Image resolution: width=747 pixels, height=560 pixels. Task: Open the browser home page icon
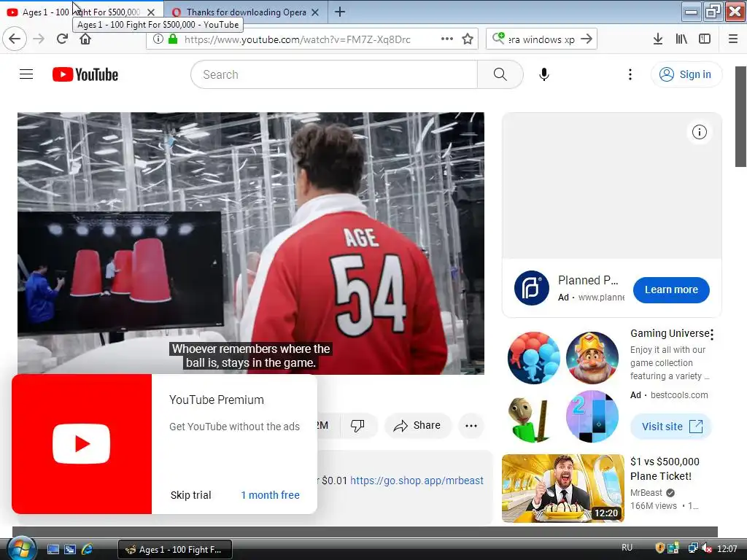pyautogui.click(x=85, y=39)
